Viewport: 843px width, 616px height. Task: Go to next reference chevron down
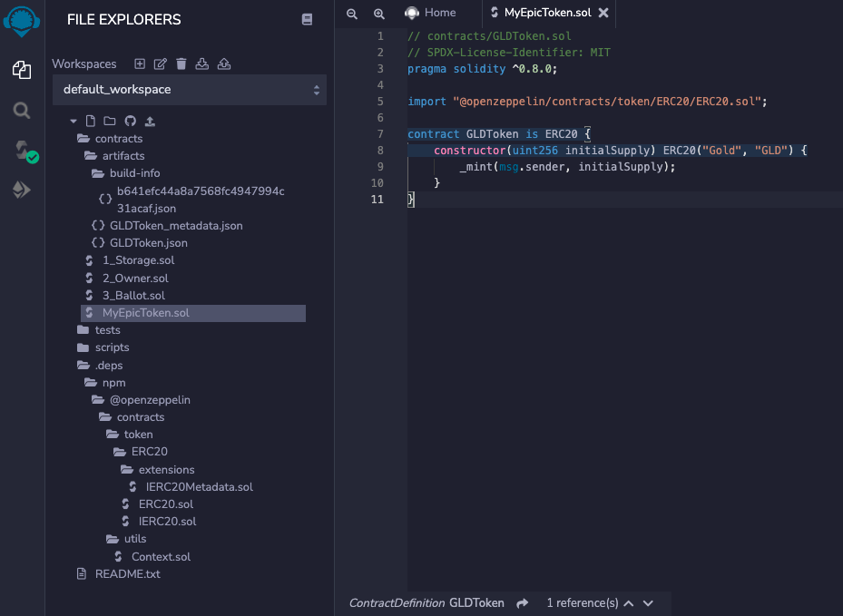pos(648,603)
